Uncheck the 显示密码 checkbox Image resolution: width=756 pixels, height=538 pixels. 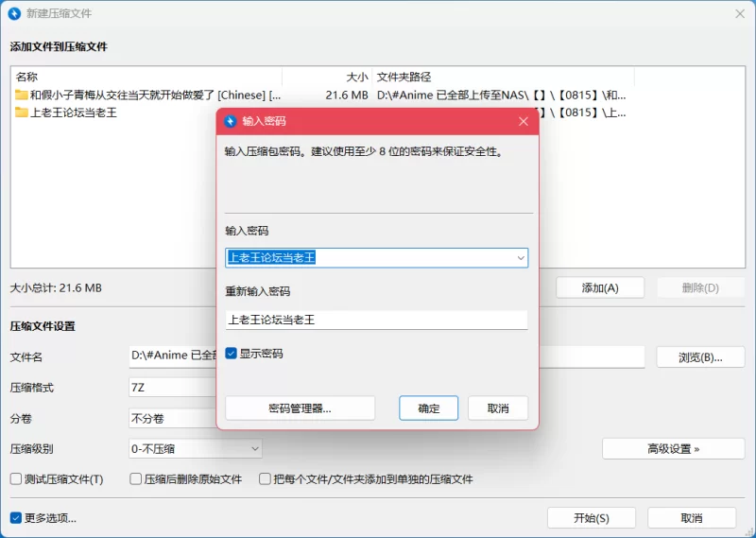[231, 354]
